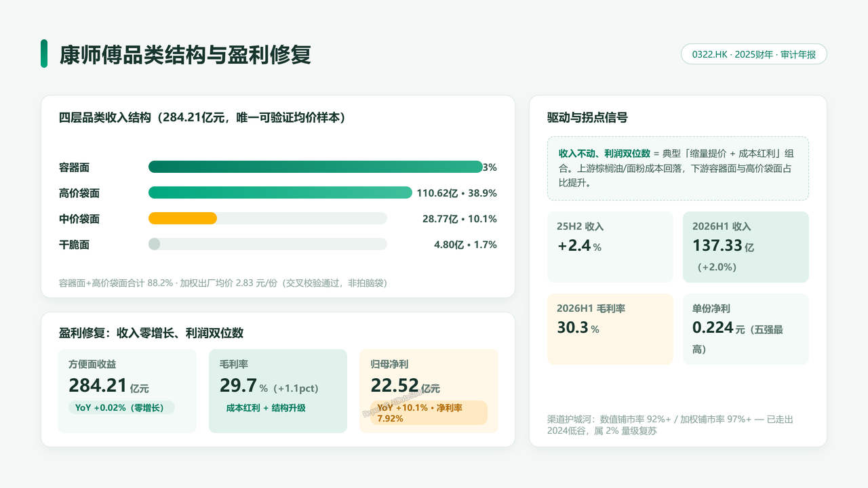Open the 归母净利 22.52 亿元 card

pos(429,391)
